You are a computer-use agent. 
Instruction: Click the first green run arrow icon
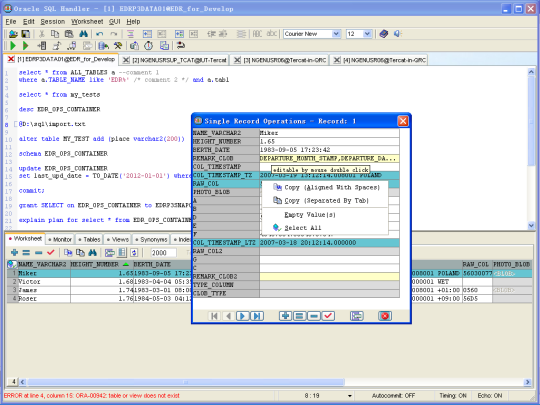(x=13, y=45)
